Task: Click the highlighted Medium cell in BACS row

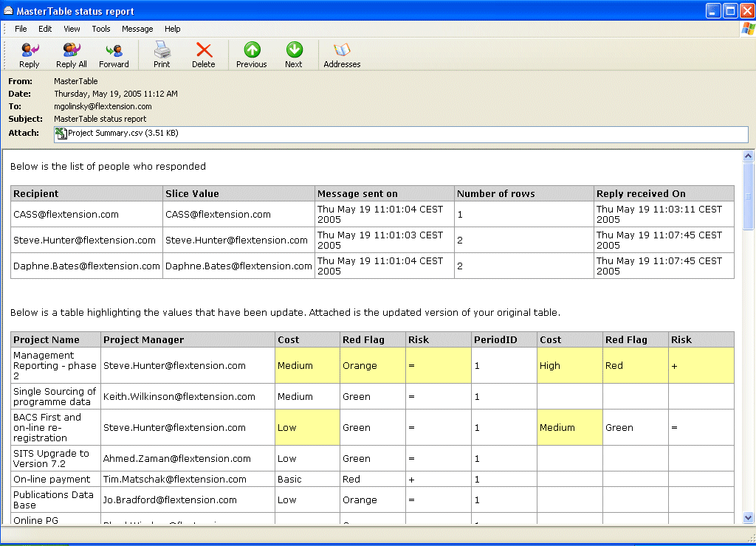Action: [x=569, y=427]
